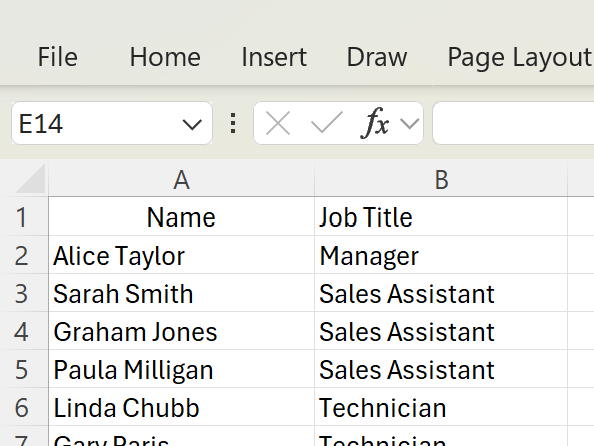Click the Select All corner triangle

[x=30, y=179]
